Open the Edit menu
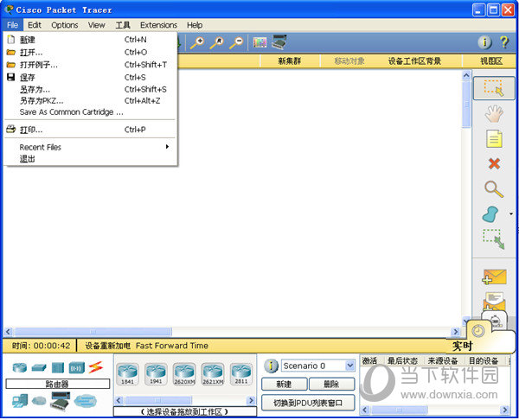 (x=35, y=25)
